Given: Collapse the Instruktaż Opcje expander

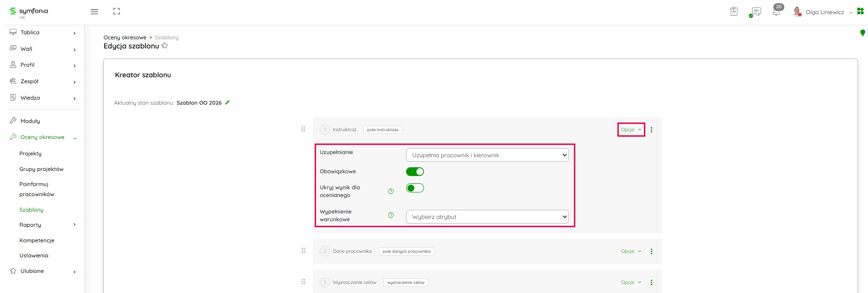Looking at the screenshot, I should coord(631,130).
